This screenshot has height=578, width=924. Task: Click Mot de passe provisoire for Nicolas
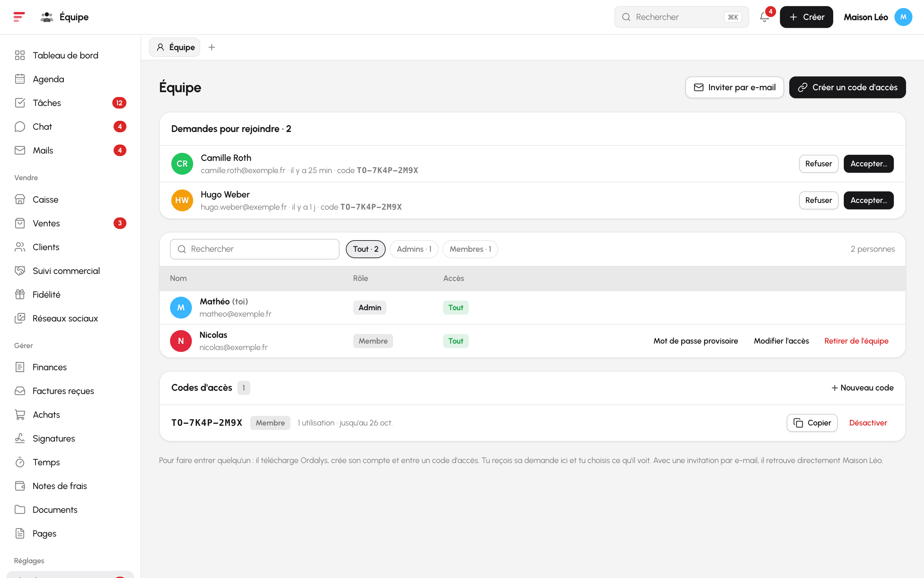point(696,341)
